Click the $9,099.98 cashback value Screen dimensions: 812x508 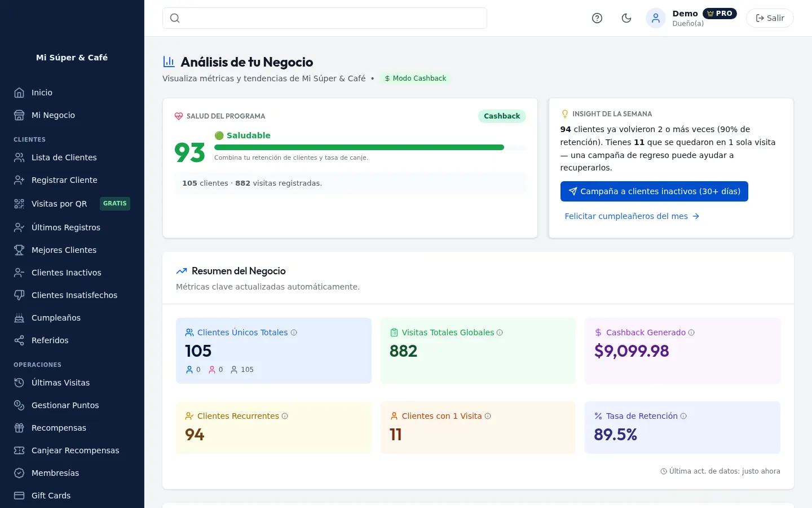[632, 351]
